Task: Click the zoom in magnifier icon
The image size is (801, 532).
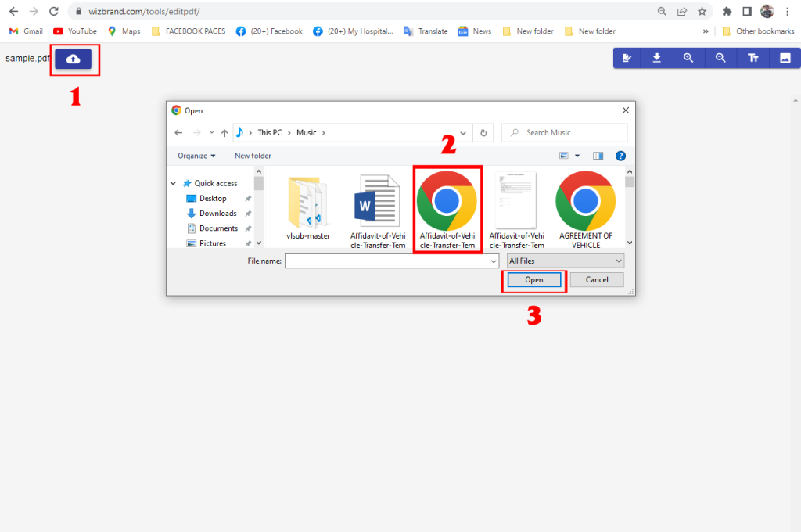Action: point(688,58)
